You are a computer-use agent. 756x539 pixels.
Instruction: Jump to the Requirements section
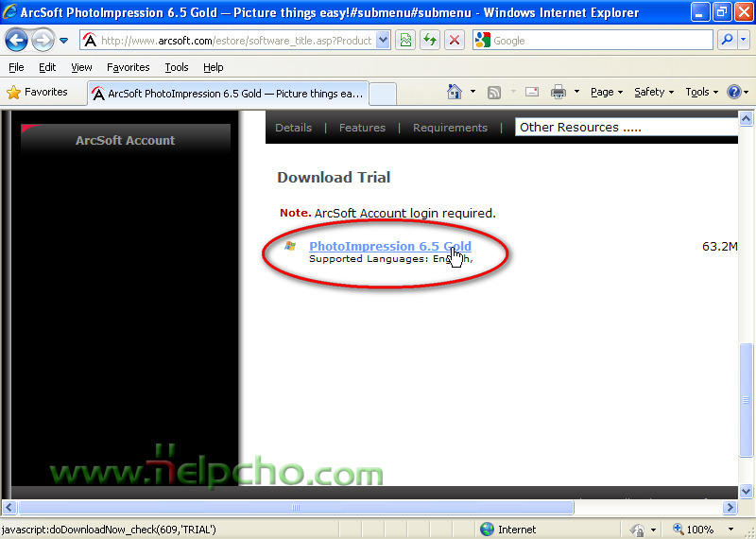point(450,128)
